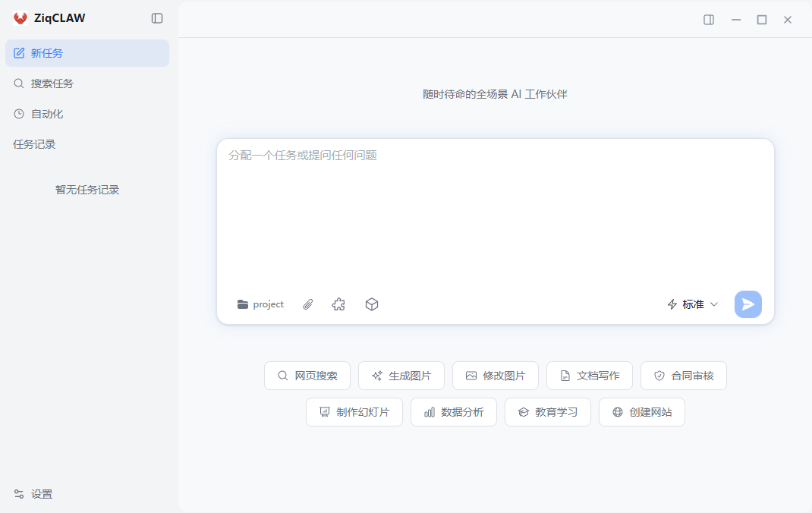Click the paperclip attachment icon

tap(307, 304)
